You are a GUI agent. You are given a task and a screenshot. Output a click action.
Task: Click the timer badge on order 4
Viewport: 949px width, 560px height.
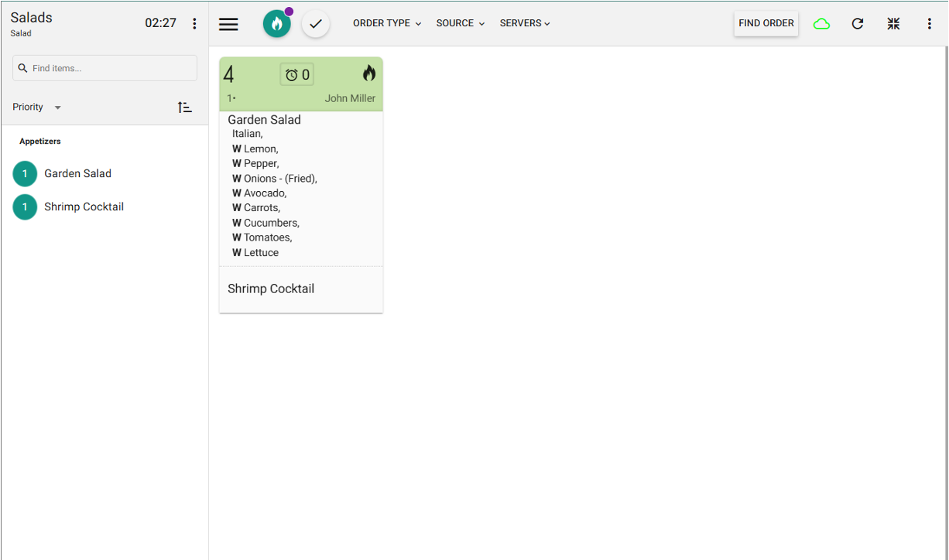click(297, 74)
